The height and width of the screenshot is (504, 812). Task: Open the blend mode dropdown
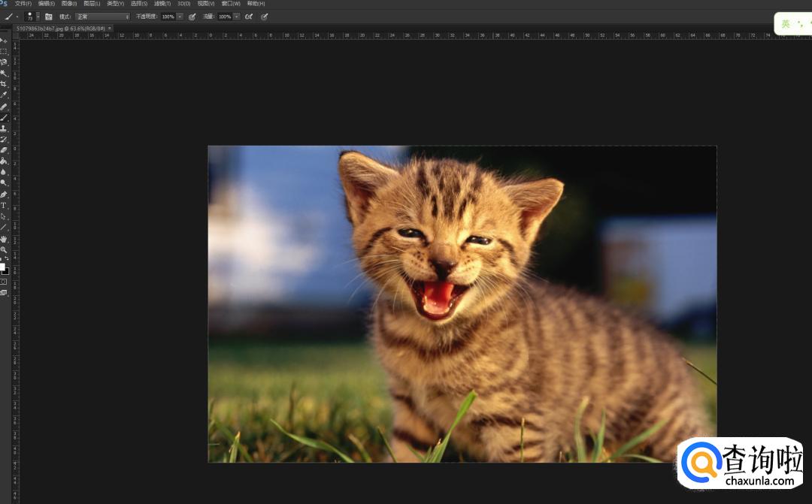tap(102, 17)
